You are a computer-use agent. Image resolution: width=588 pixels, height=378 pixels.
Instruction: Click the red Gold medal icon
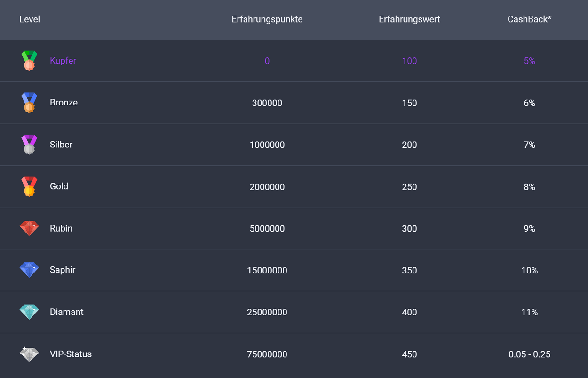tap(29, 186)
